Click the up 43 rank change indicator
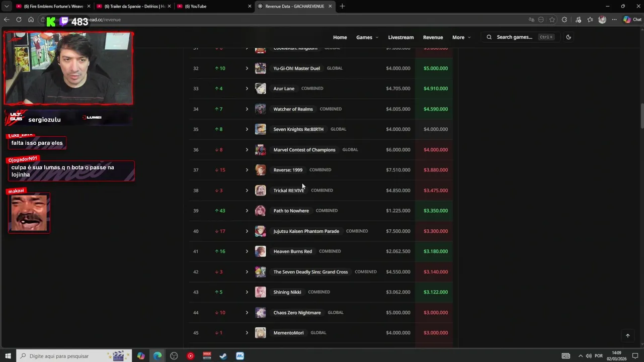 coord(220,211)
